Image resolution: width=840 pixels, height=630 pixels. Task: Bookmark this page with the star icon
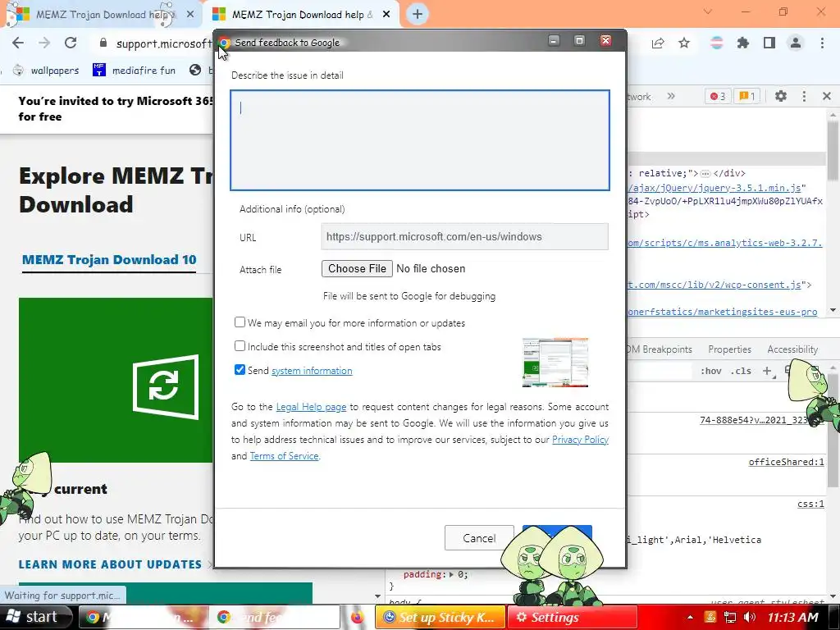click(x=684, y=43)
